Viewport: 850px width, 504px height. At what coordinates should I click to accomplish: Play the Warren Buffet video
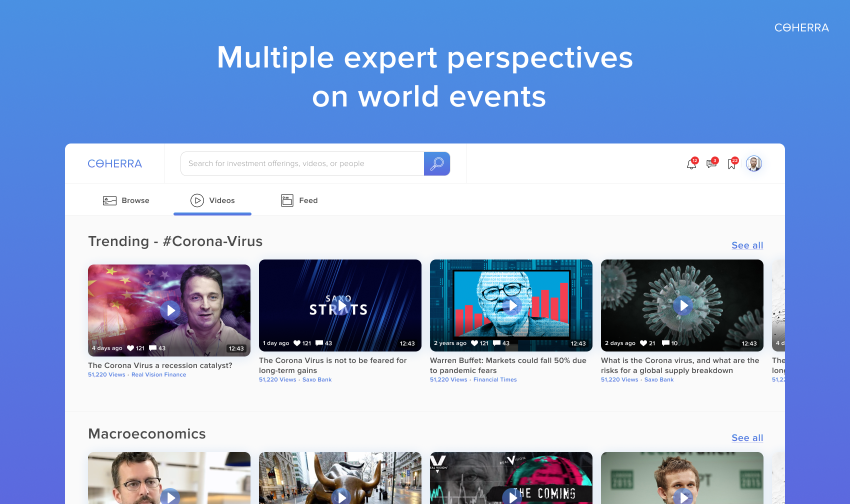[512, 305]
